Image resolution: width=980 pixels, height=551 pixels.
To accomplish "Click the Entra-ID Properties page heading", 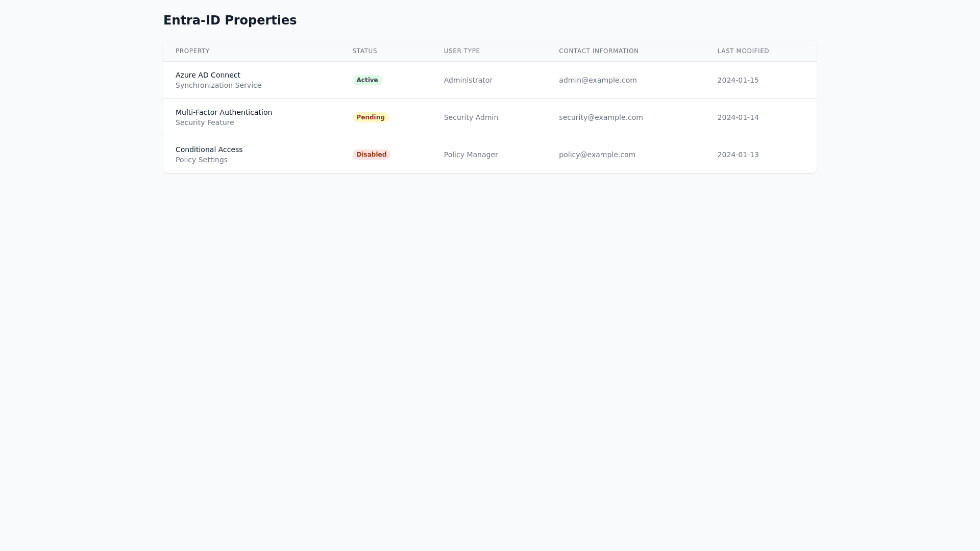I will click(230, 20).
